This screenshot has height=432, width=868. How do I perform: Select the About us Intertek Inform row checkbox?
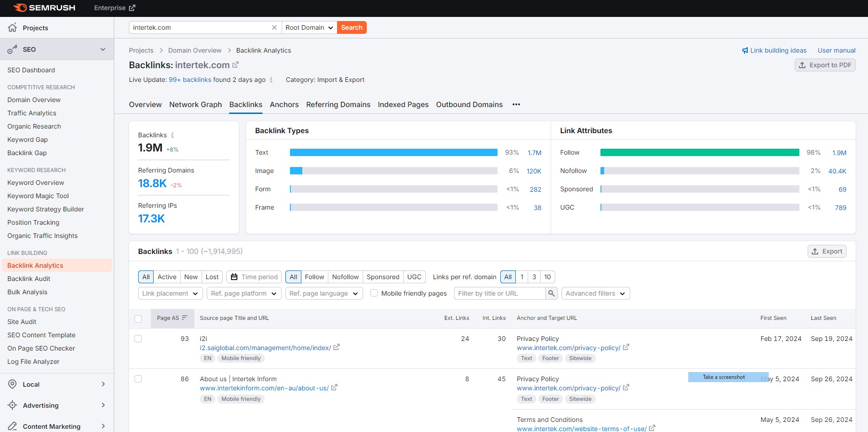pyautogui.click(x=138, y=379)
